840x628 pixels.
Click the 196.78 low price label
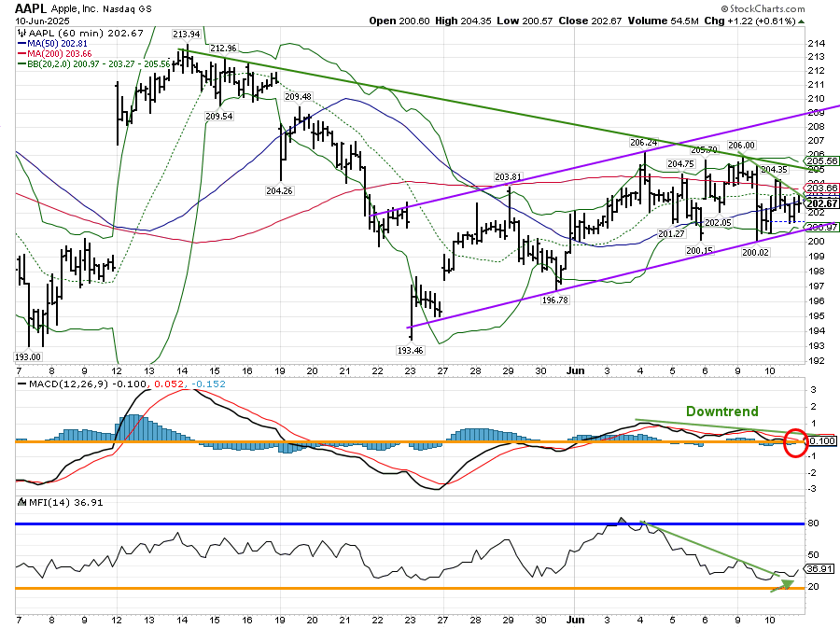point(555,300)
